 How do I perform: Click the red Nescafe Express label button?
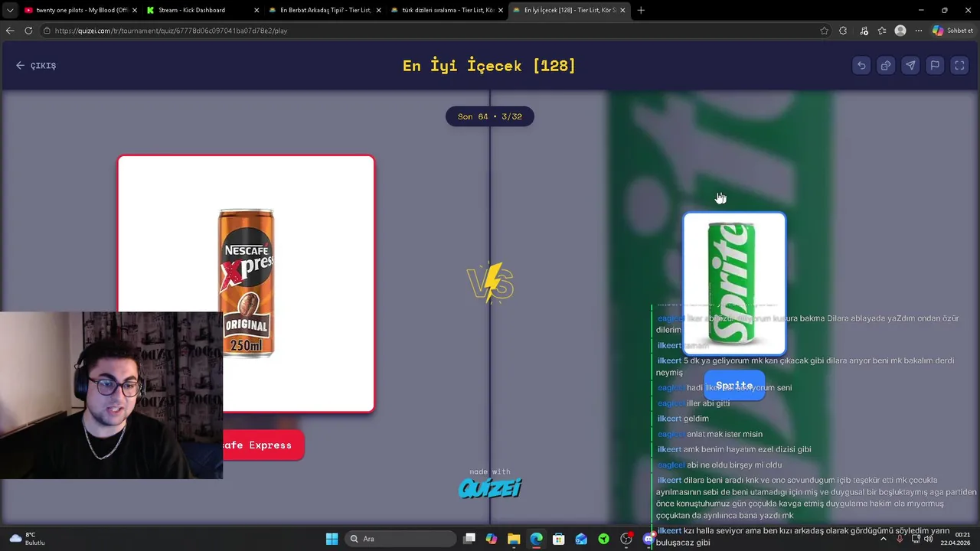click(263, 445)
